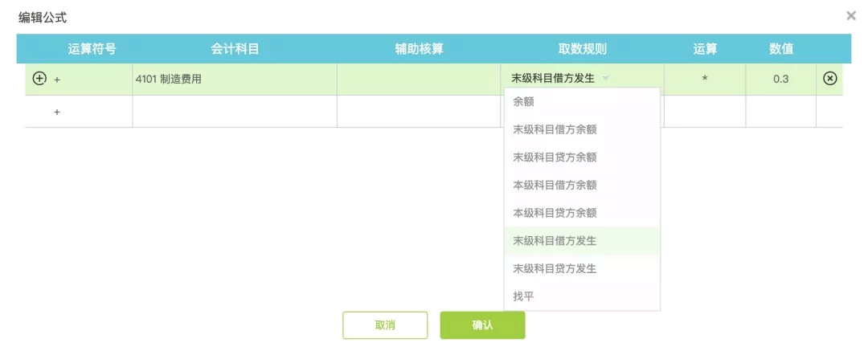Click the 0.3 value cell
868x347 pixels.
tap(780, 80)
